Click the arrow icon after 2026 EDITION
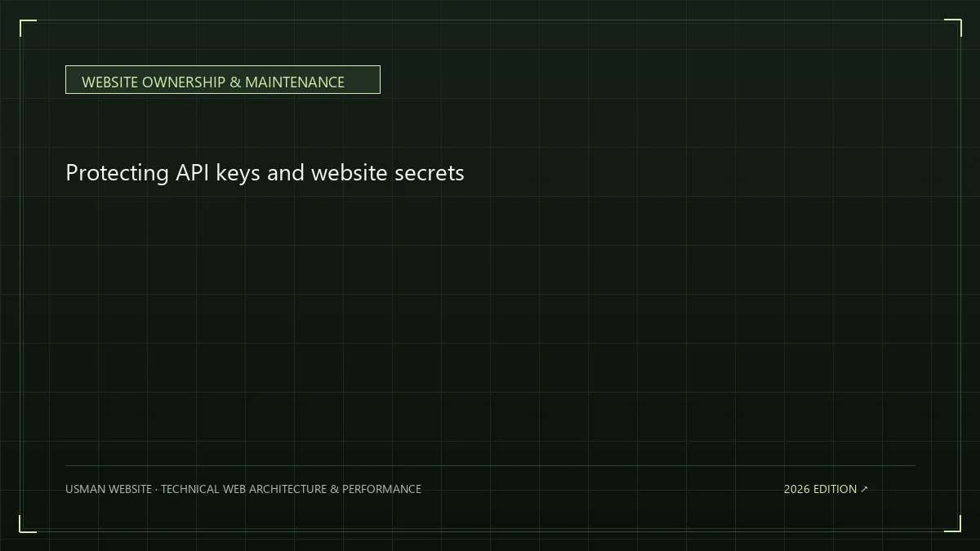The height and width of the screenshot is (551, 980). [865, 489]
